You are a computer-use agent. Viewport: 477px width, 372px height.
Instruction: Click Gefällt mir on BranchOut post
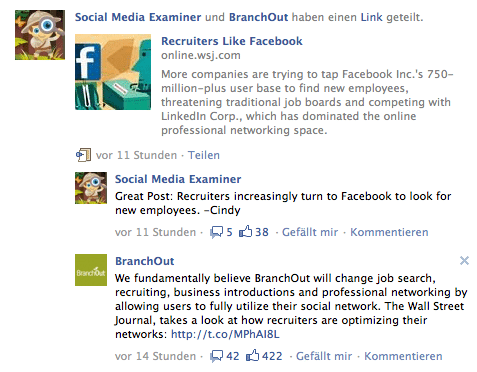(x=324, y=356)
